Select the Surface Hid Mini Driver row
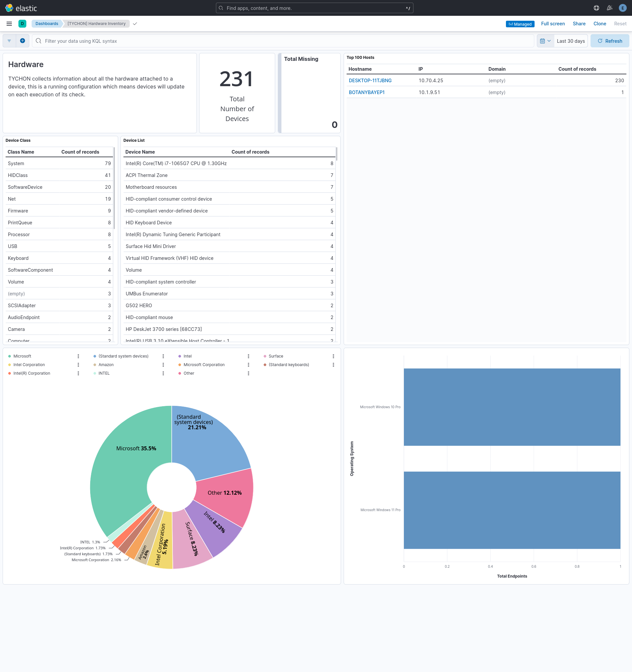The image size is (632, 672). click(229, 246)
